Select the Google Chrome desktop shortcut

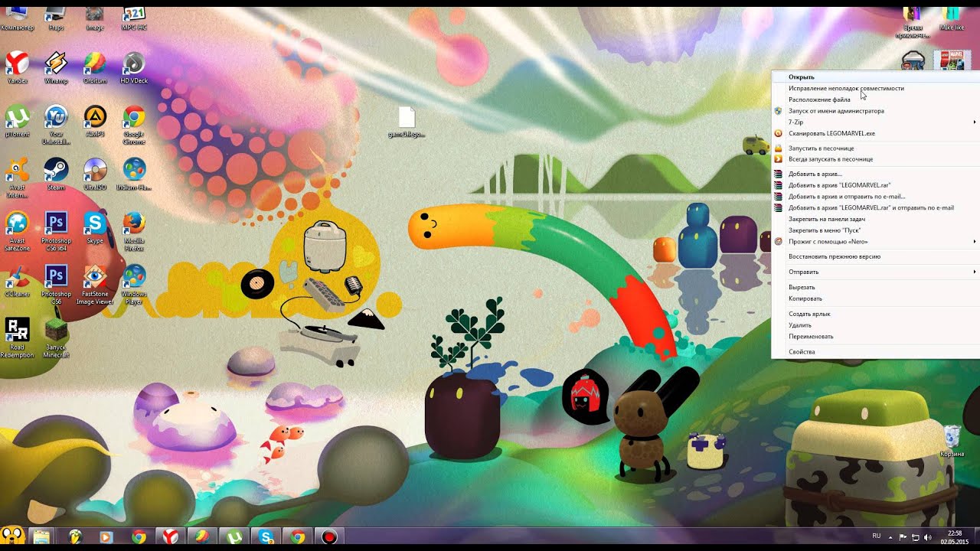(134, 125)
